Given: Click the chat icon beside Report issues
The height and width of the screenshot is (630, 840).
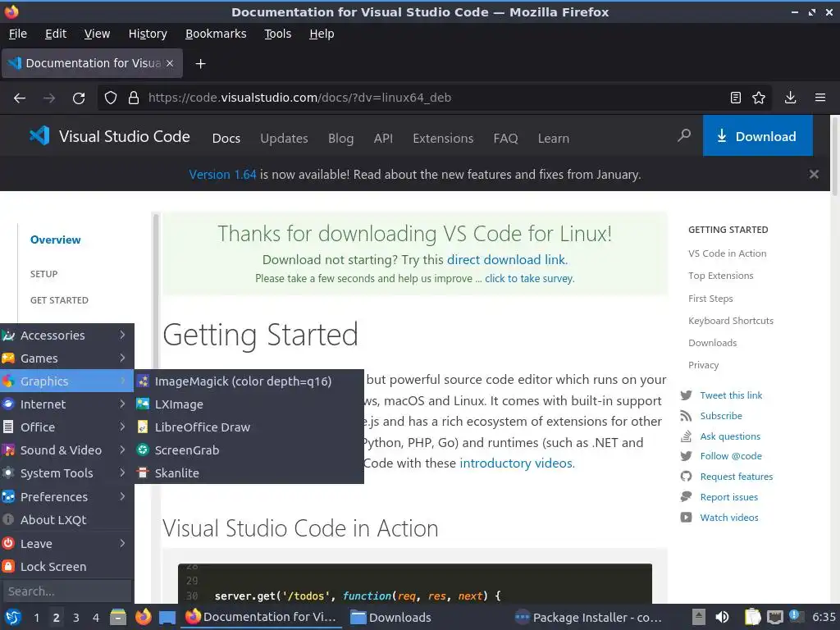Looking at the screenshot, I should 687,496.
